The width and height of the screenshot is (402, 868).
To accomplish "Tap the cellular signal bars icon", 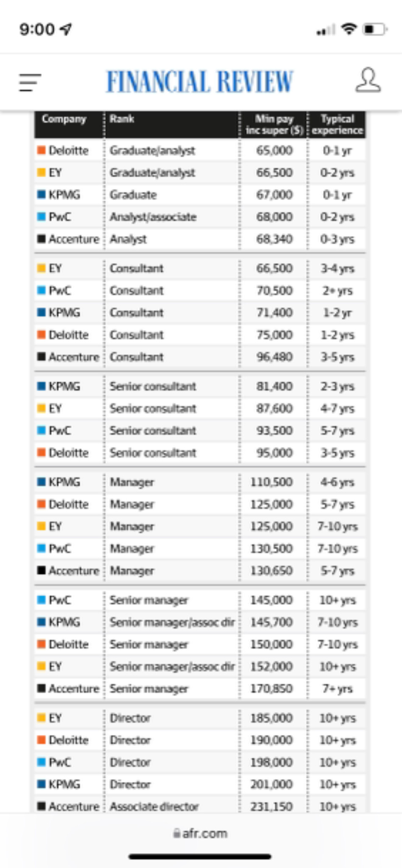I will click(x=326, y=30).
